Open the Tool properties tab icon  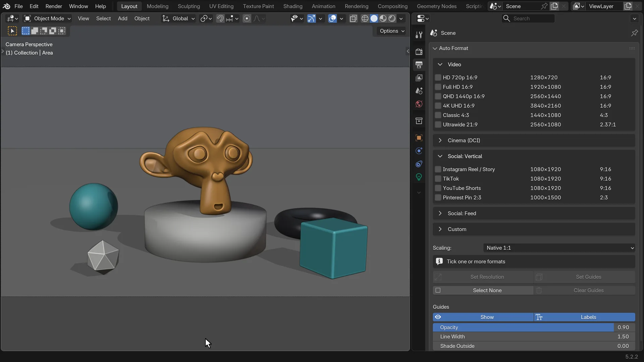(x=419, y=35)
